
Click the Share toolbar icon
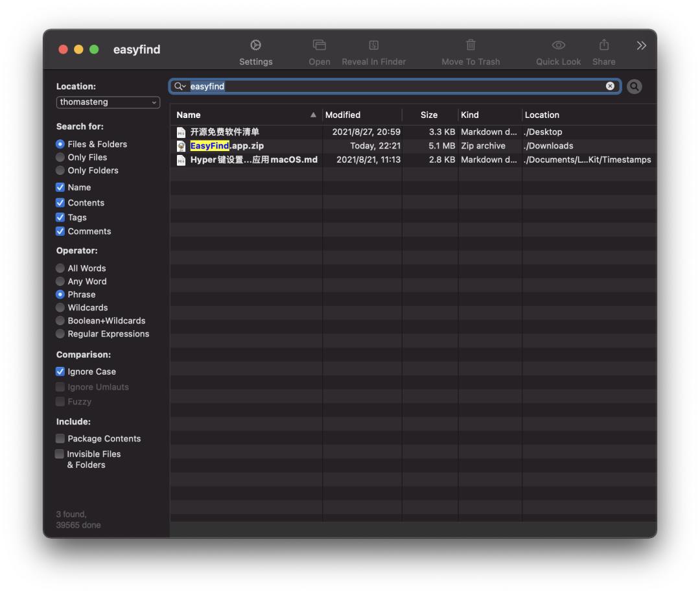(603, 45)
